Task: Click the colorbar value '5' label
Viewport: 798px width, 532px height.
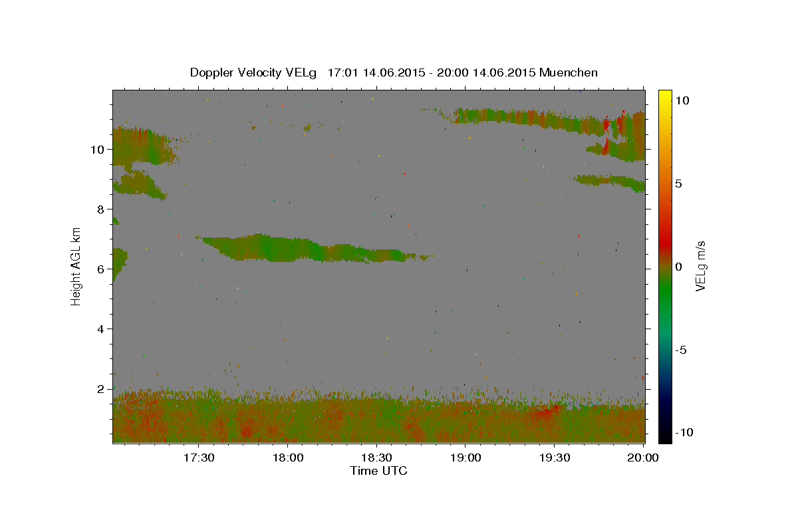Action: tap(678, 183)
